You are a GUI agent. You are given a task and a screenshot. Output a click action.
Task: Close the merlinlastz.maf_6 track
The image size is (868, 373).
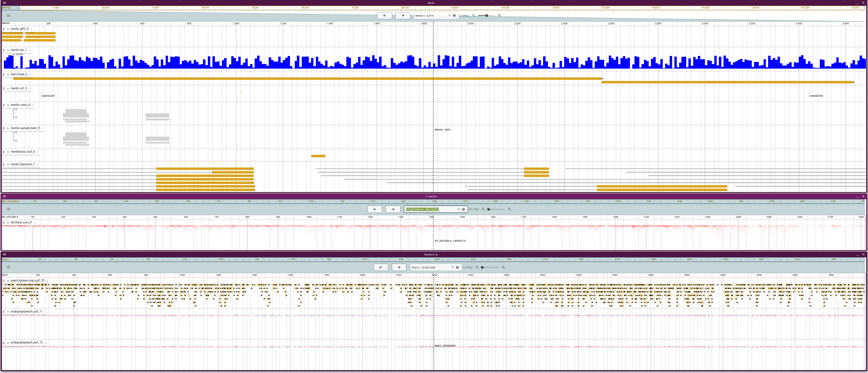coord(8,152)
